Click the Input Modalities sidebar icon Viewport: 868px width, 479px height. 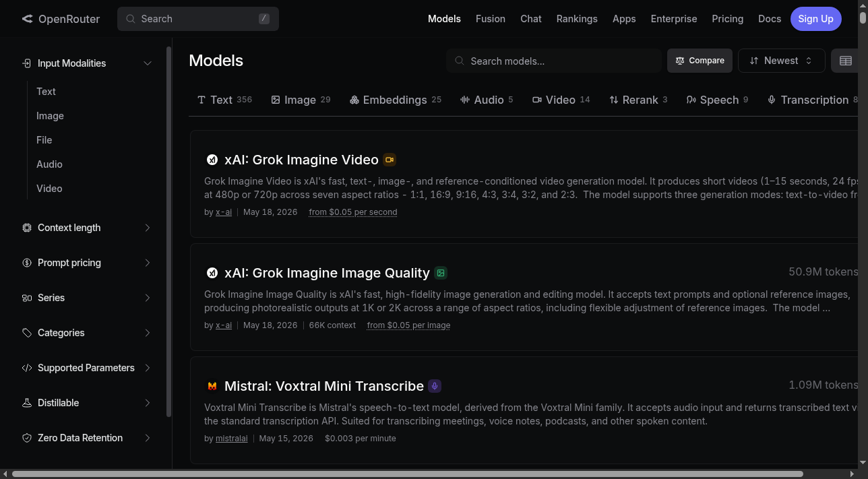(27, 63)
